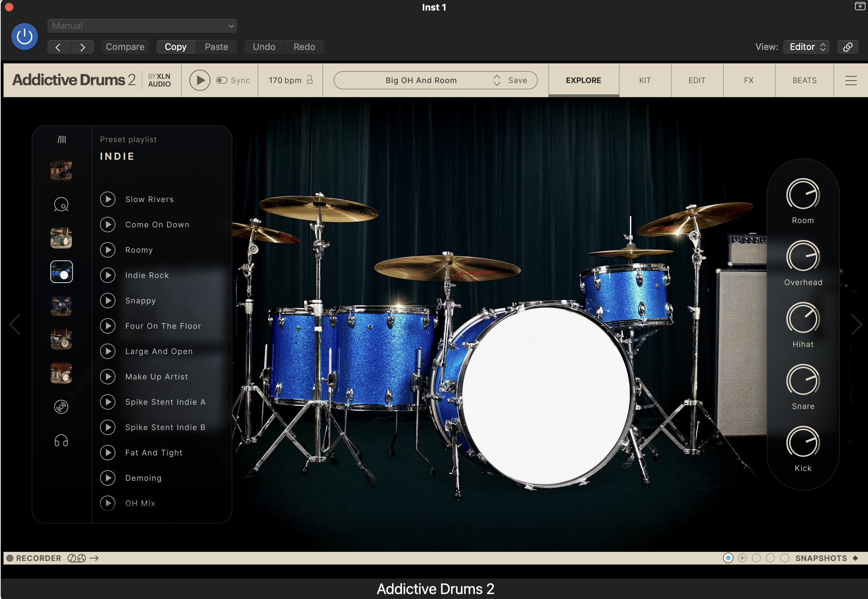Select the 'Snappy' preset name
The height and width of the screenshot is (599, 868).
[140, 301]
